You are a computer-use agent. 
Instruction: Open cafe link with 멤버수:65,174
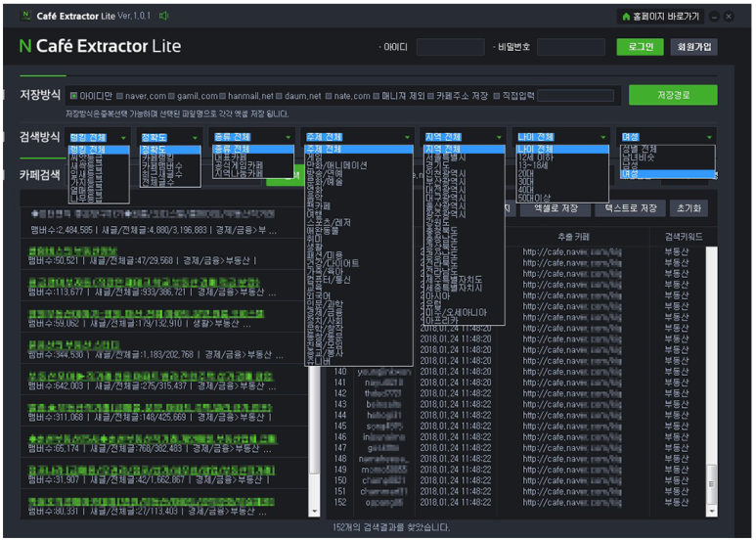pos(153,439)
